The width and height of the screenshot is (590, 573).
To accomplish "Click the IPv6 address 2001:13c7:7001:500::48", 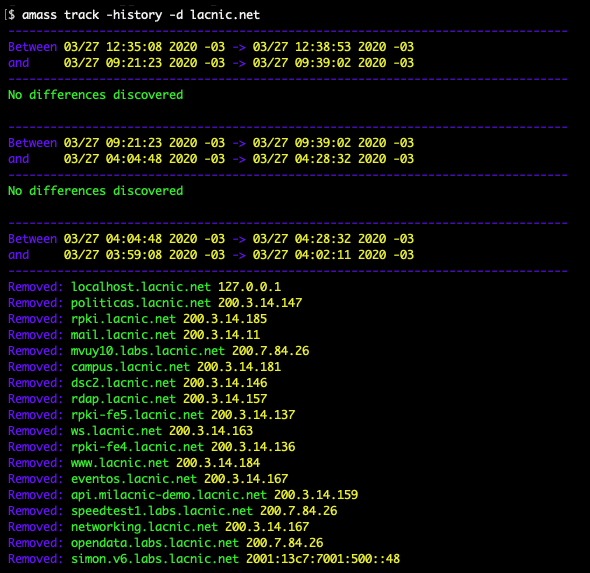I will (x=323, y=559).
